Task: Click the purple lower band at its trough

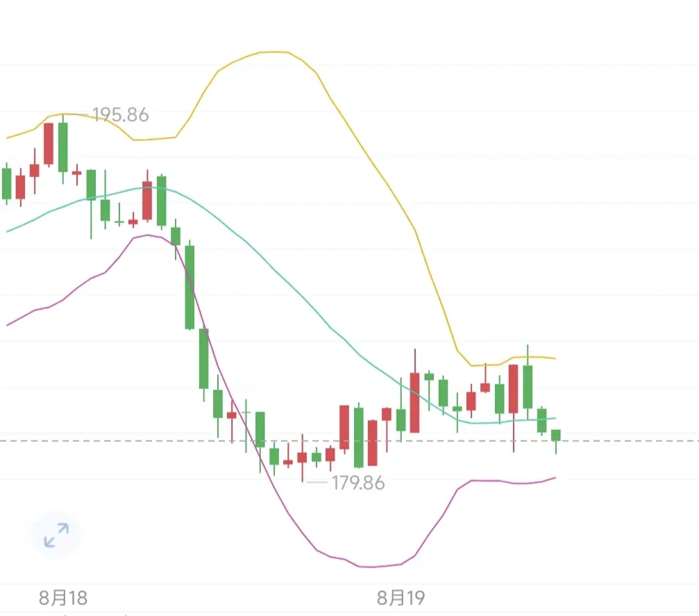Action: click(x=372, y=567)
